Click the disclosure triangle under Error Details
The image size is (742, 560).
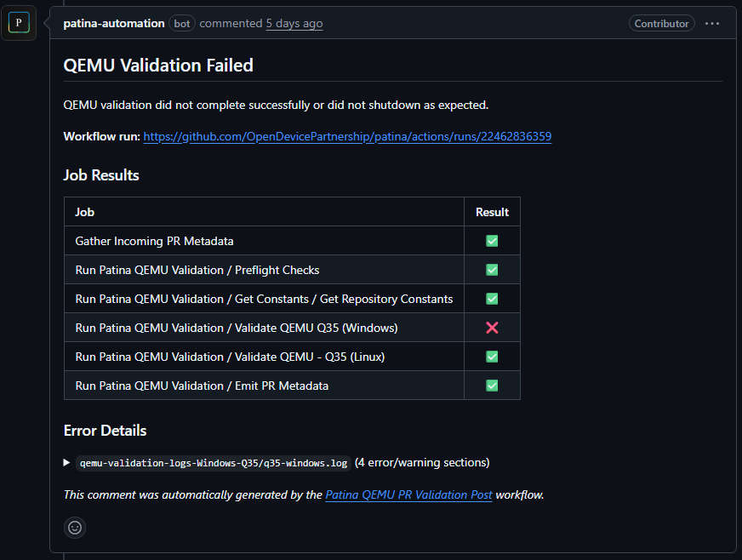click(66, 462)
